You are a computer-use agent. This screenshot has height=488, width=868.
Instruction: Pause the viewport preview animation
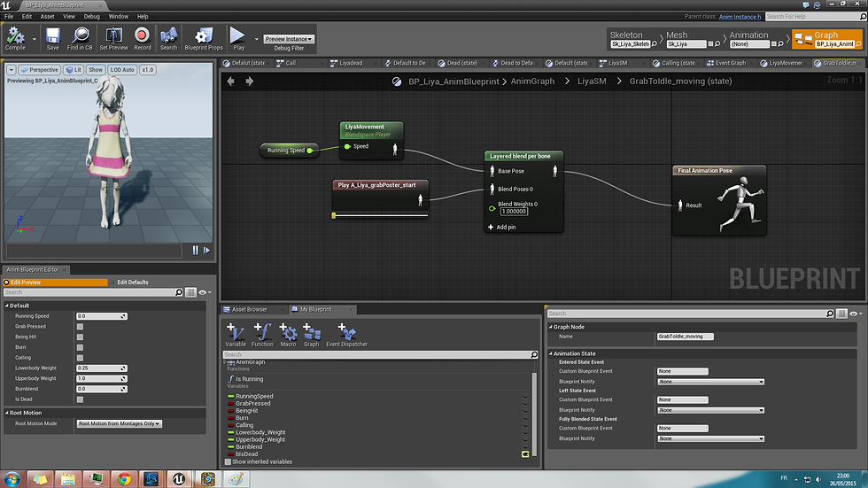pos(196,251)
